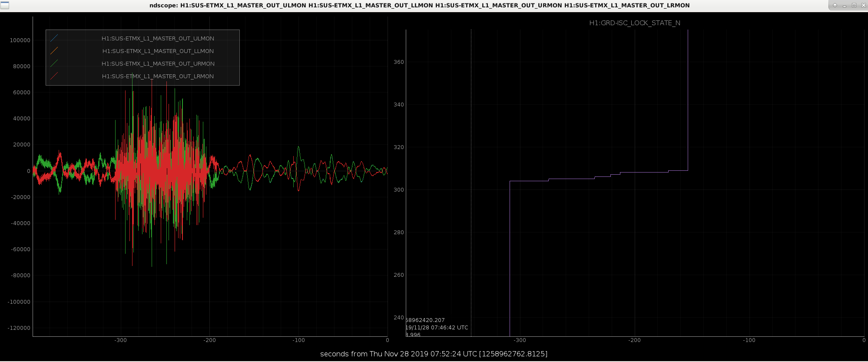Close the ndscope window
The height and width of the screenshot is (362, 868).
(x=863, y=5)
